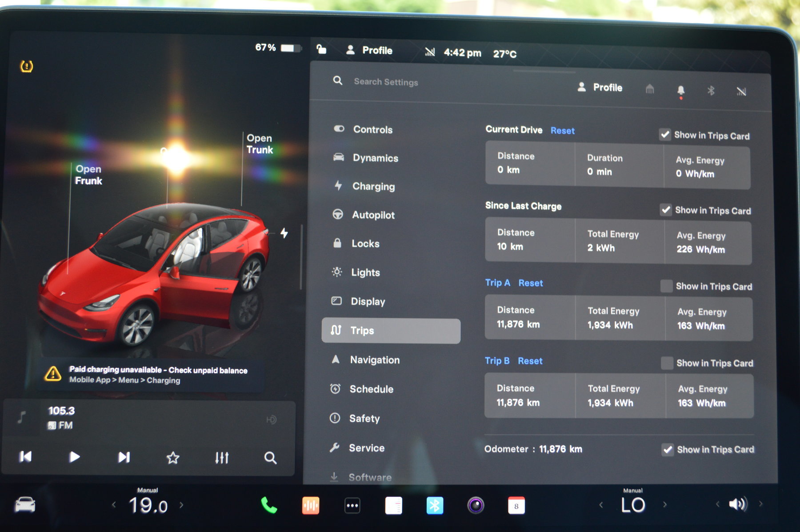This screenshot has height=532, width=800.
Task: Open the phone app icon
Action: coord(269,505)
